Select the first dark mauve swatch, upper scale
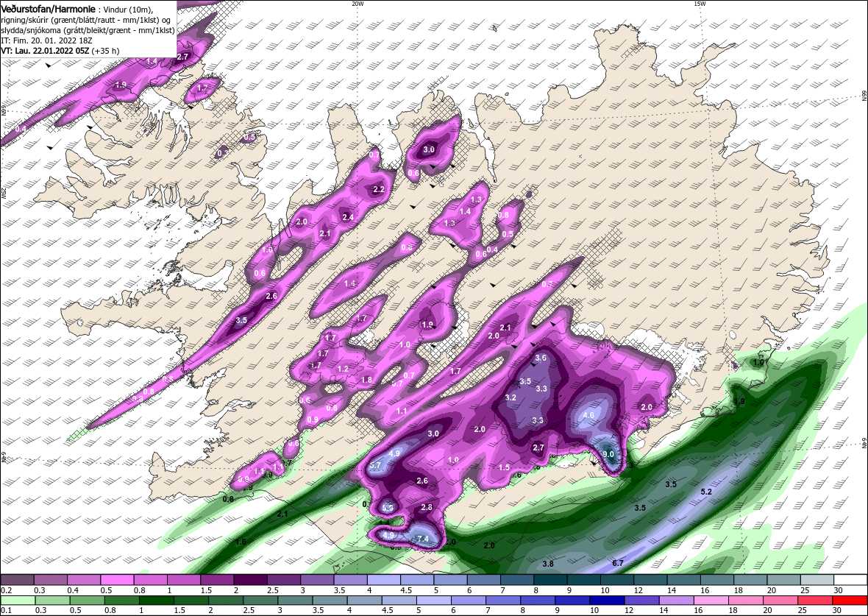This screenshot has width=868, height=616. tap(17, 580)
